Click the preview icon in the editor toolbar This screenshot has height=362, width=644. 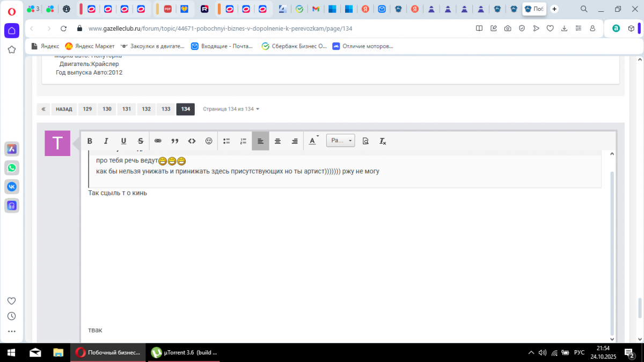pos(365,141)
